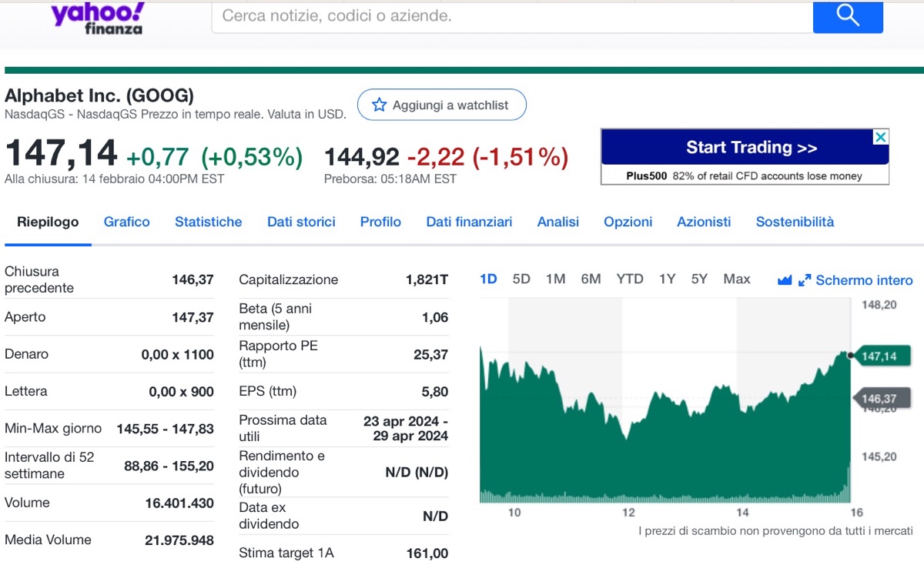924x565 pixels.
Task: Click the chart type area icon
Action: click(x=785, y=280)
